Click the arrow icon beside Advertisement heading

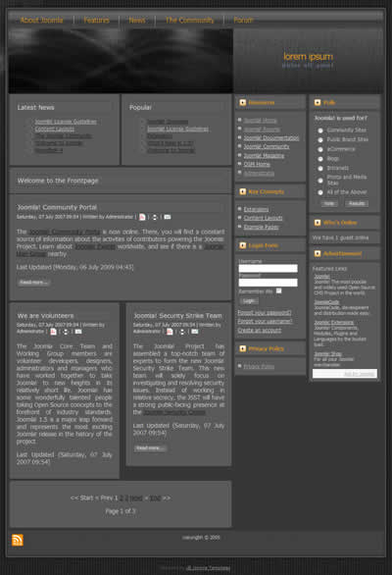[318, 253]
